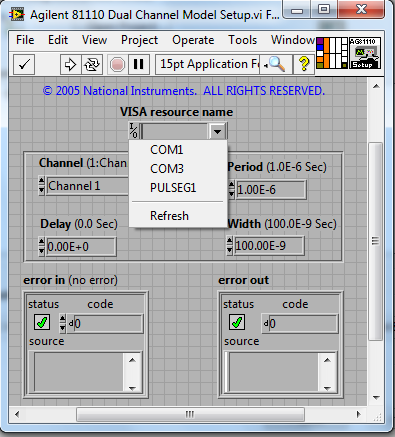Click the Width stepper arrows
Viewport: 395px width, 437px height.
229,246
